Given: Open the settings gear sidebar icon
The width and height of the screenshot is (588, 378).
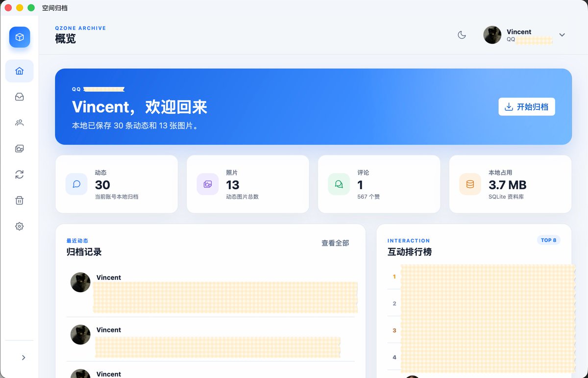Looking at the screenshot, I should coord(20,226).
